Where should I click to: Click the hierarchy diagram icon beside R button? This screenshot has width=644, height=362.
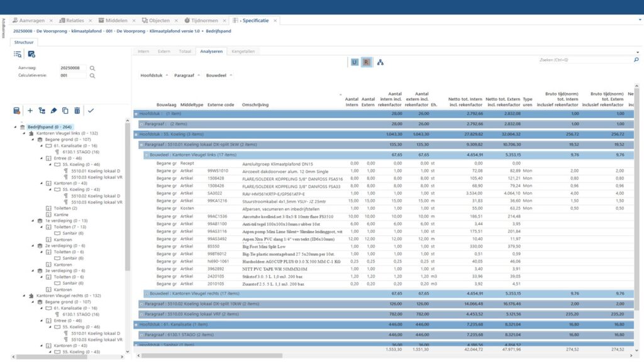pyautogui.click(x=380, y=62)
